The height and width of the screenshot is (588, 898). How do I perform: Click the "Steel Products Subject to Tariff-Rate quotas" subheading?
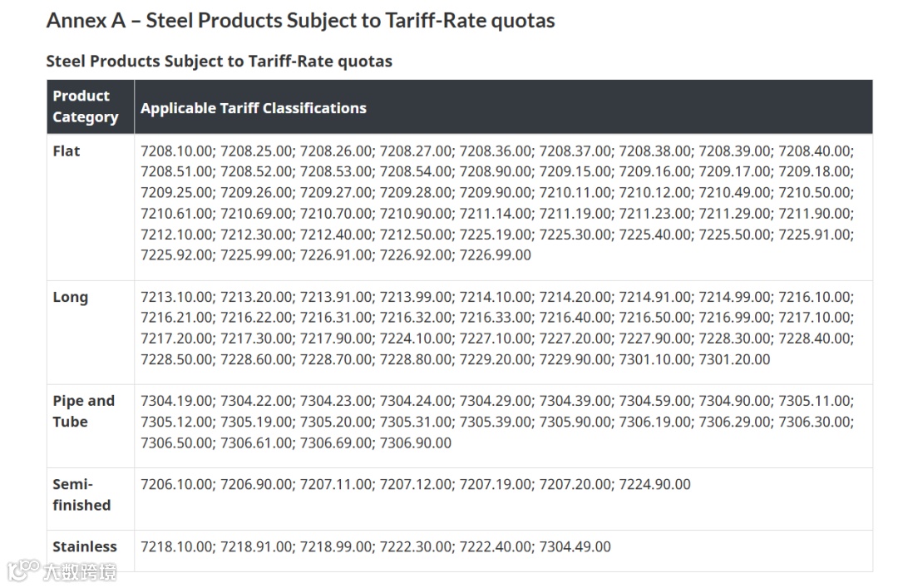click(219, 61)
